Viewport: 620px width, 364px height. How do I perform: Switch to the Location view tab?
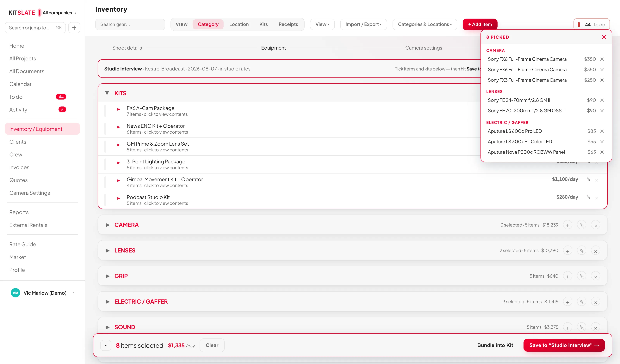239,24
